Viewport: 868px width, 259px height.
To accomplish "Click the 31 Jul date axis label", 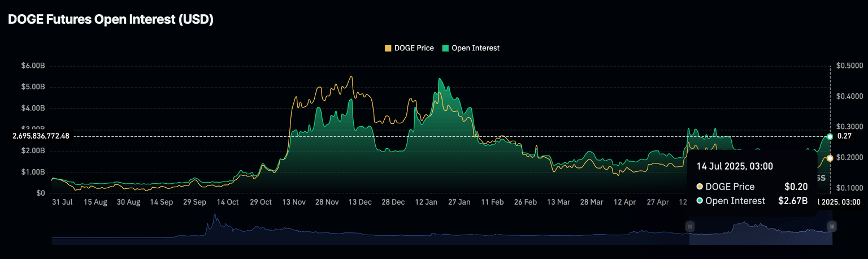I will pyautogui.click(x=62, y=202).
